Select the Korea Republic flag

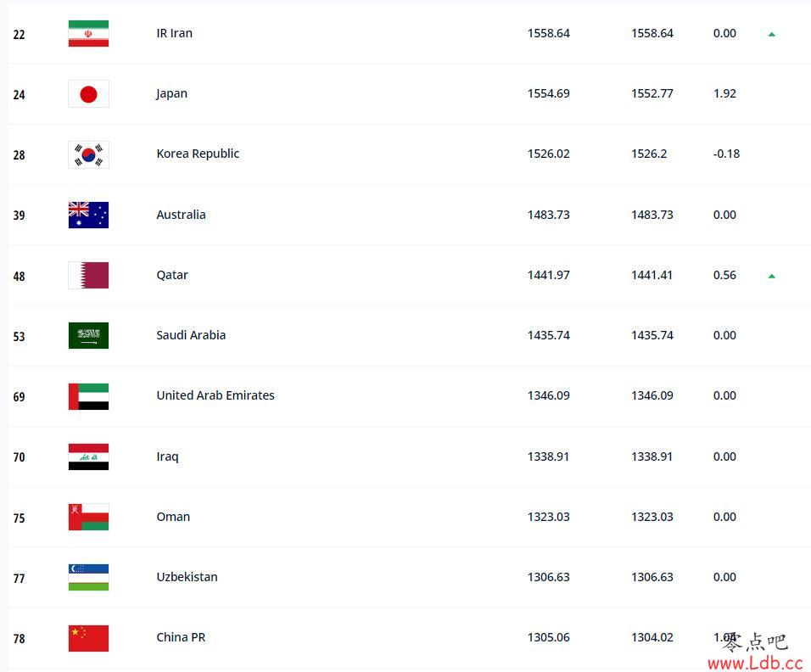(88, 154)
